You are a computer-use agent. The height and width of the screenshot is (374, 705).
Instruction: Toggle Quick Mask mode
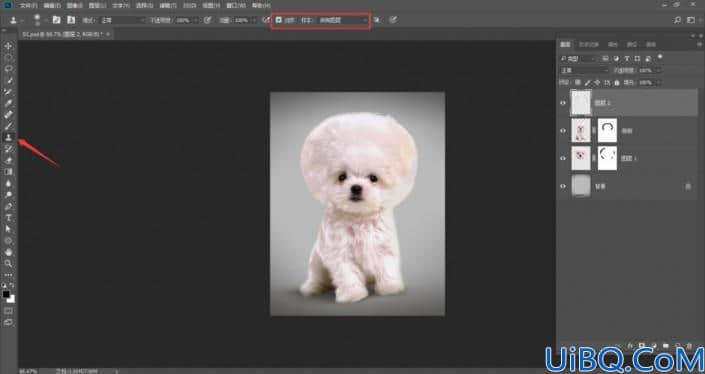coord(9,311)
